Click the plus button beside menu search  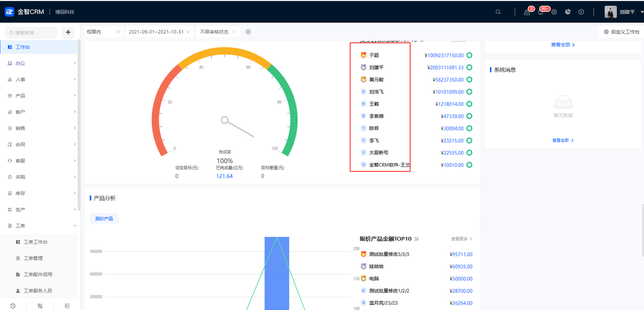pos(68,33)
